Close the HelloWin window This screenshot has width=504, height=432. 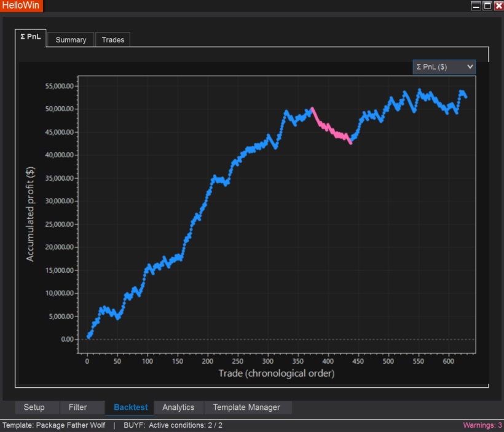499,6
